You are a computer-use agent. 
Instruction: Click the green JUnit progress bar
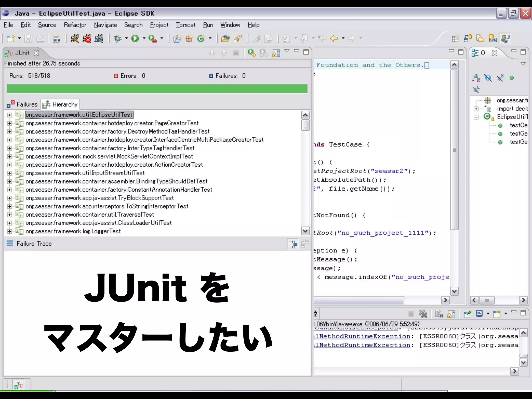(x=157, y=89)
